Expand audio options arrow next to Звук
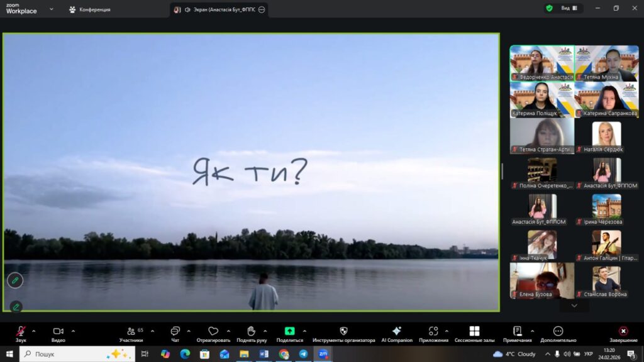This screenshot has height=362, width=644. tap(34, 331)
